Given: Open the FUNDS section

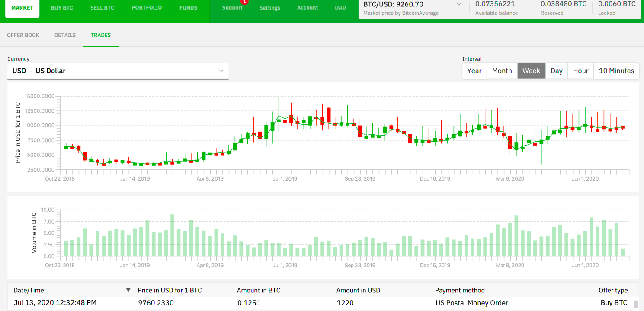Looking at the screenshot, I should (188, 7).
